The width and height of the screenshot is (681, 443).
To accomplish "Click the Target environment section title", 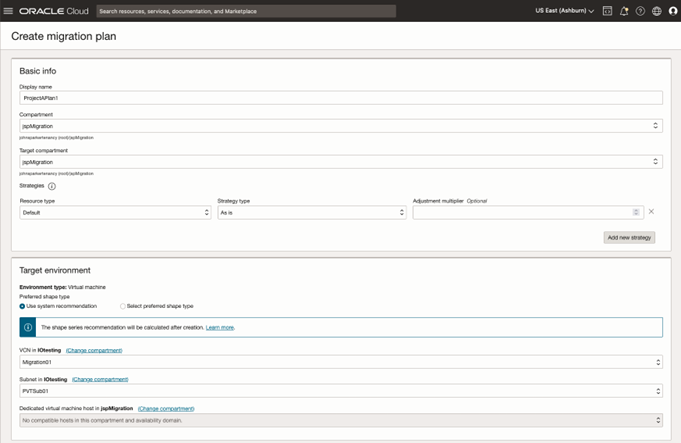I will [55, 270].
